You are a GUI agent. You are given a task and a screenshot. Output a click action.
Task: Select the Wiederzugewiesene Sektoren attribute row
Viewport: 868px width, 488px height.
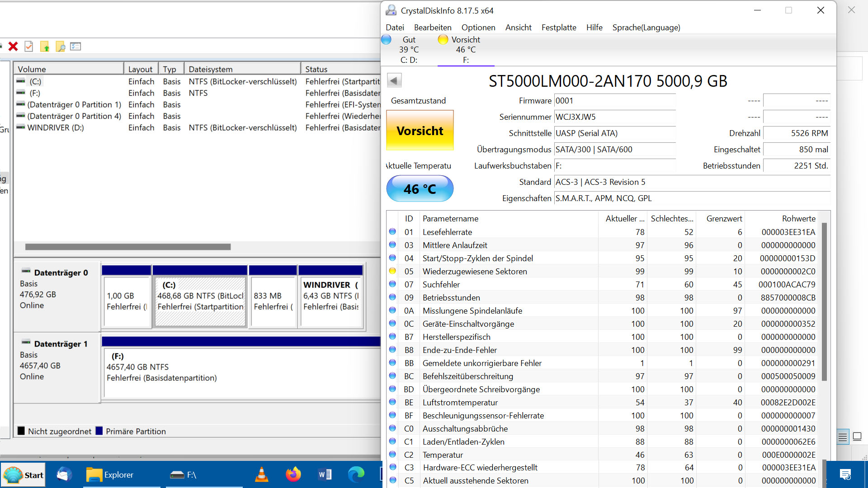point(475,271)
